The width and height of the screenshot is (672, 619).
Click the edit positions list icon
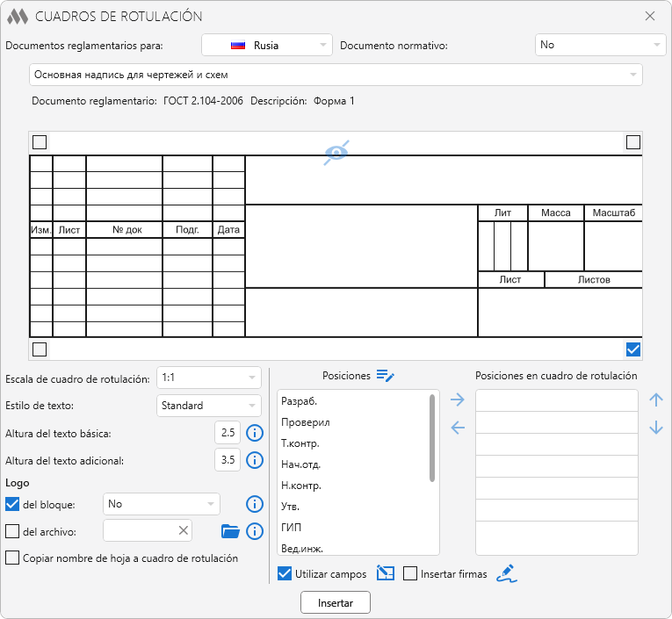(x=385, y=376)
